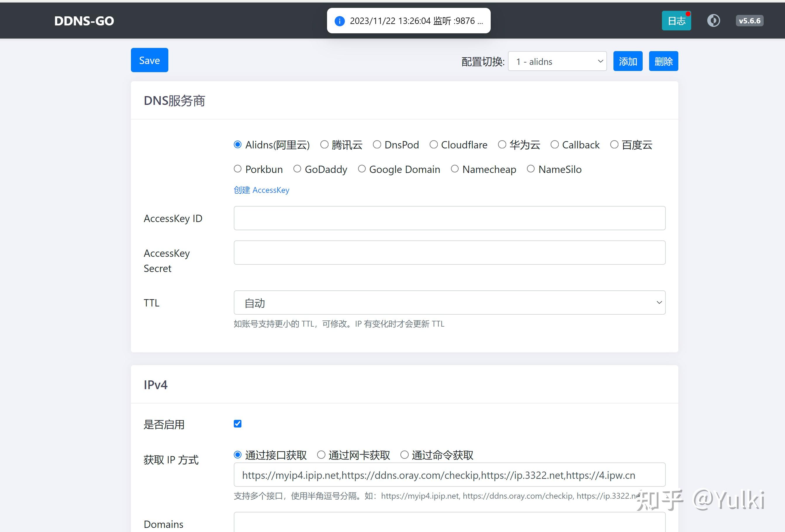Click the dark mode toggle icon
This screenshot has height=532, width=785.
point(714,20)
